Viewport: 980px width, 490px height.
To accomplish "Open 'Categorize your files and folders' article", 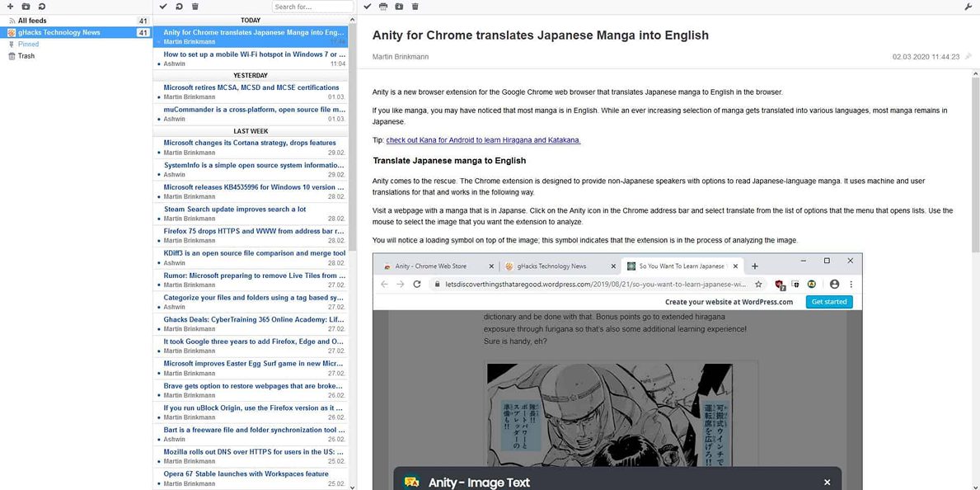I will (251, 302).
